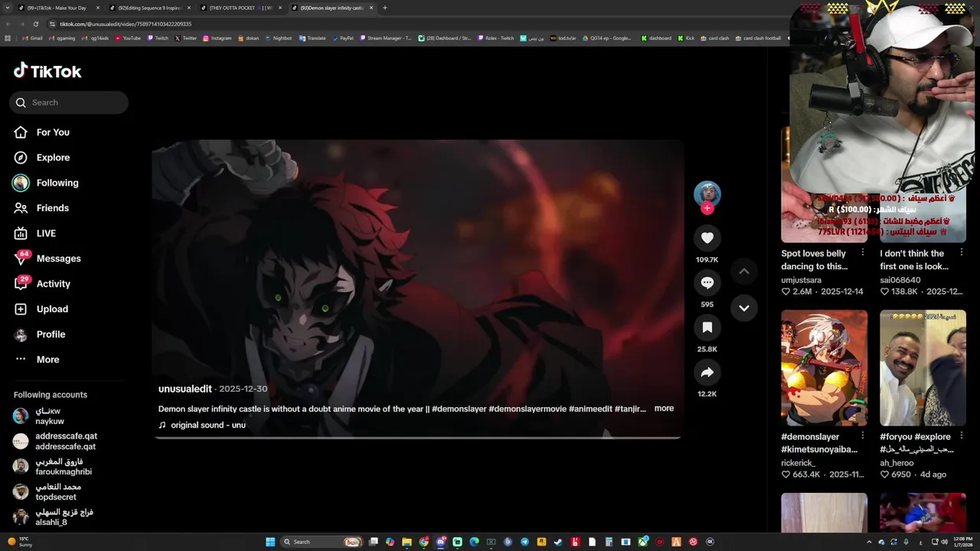Open the YouTube bookmark
The image size is (980, 551).
(128, 37)
